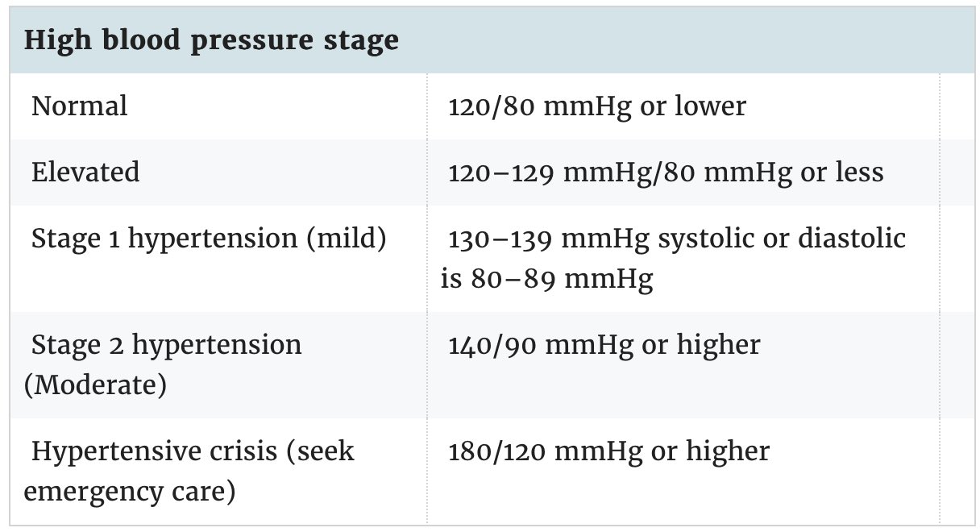Image resolution: width=980 pixels, height=532 pixels.
Task: Click the "emergency care)" text
Action: coord(129,490)
